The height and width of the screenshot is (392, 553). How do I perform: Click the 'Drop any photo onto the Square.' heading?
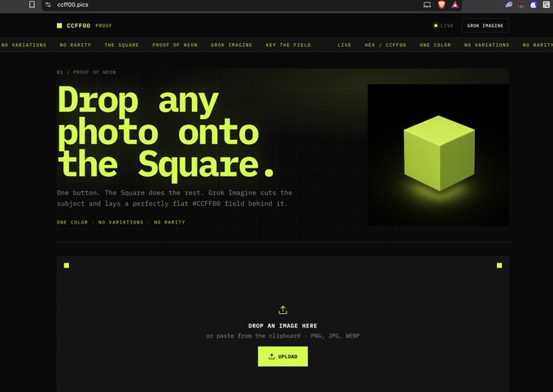pos(166,133)
